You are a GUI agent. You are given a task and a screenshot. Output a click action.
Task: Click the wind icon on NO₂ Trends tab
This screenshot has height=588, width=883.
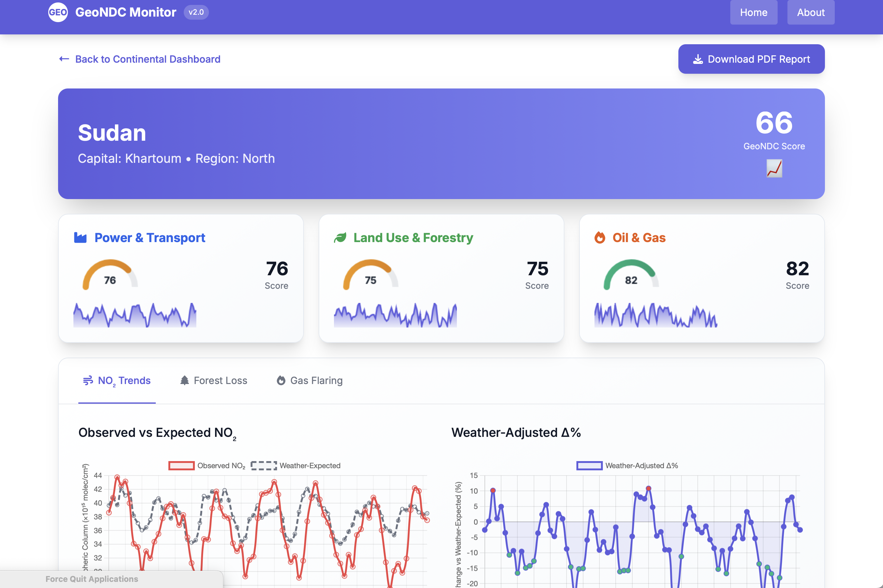(x=88, y=380)
